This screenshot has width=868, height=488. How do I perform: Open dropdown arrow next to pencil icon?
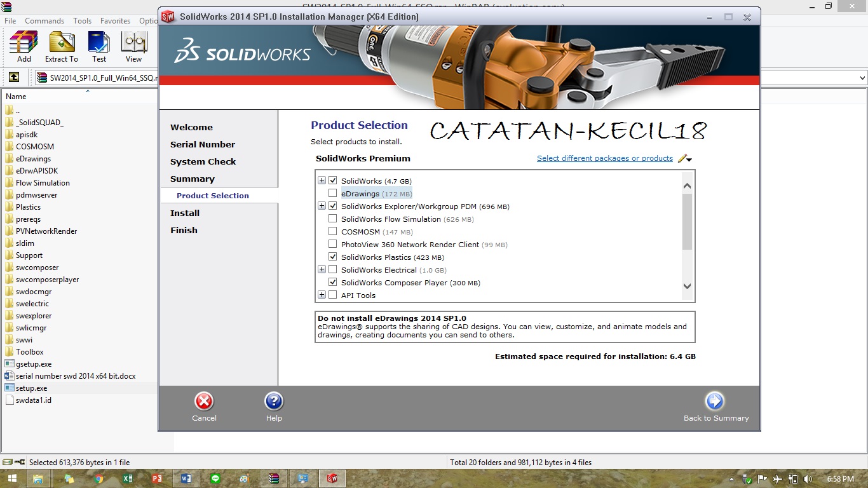[x=689, y=159]
